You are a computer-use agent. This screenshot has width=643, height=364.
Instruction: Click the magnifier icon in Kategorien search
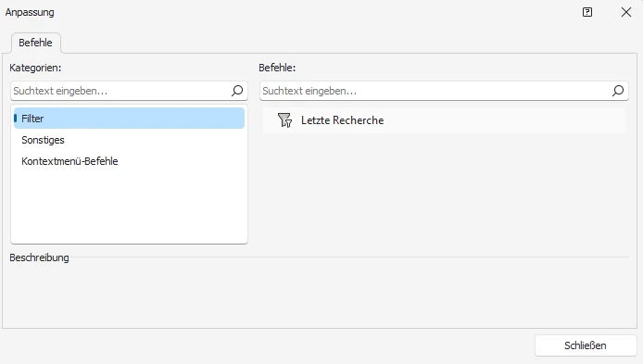click(x=237, y=91)
